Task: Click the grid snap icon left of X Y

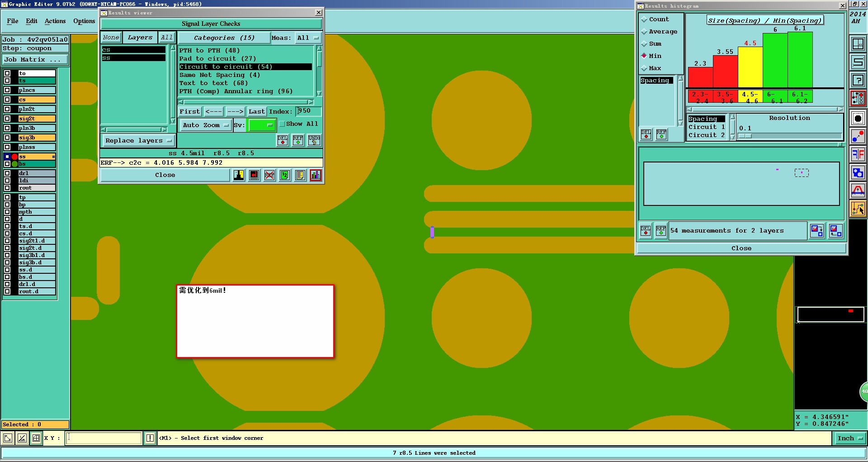Action: (36, 438)
